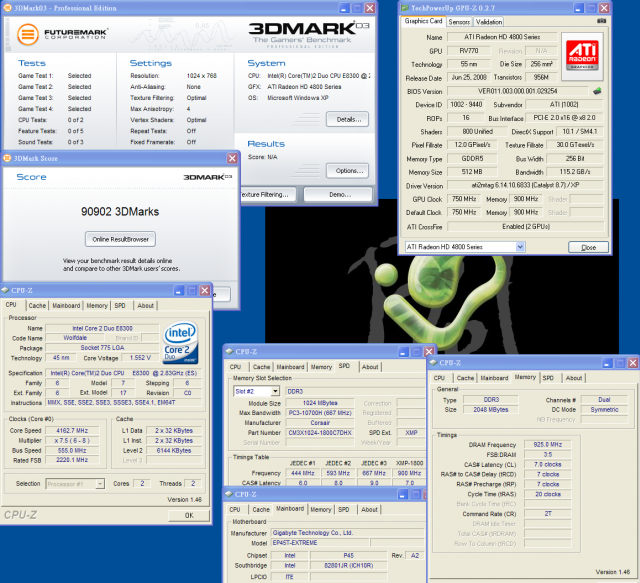Minimize the CPU-Z Mainboard window

402,494
